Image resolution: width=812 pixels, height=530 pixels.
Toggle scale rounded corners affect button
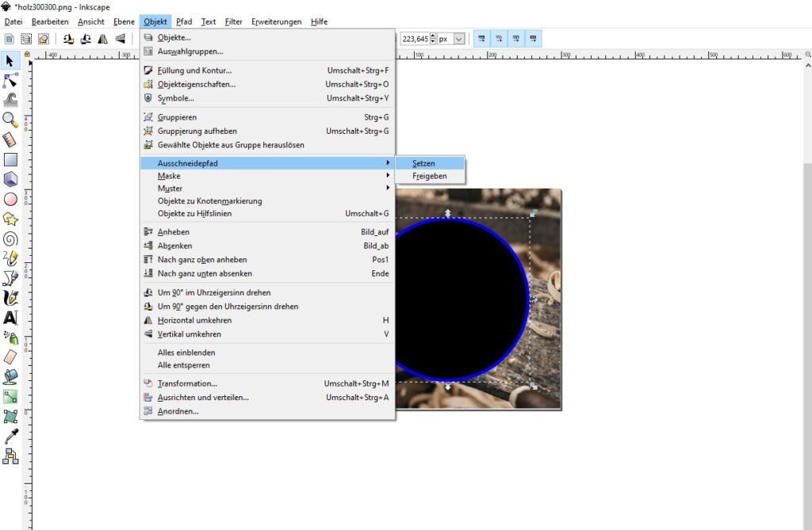(499, 39)
